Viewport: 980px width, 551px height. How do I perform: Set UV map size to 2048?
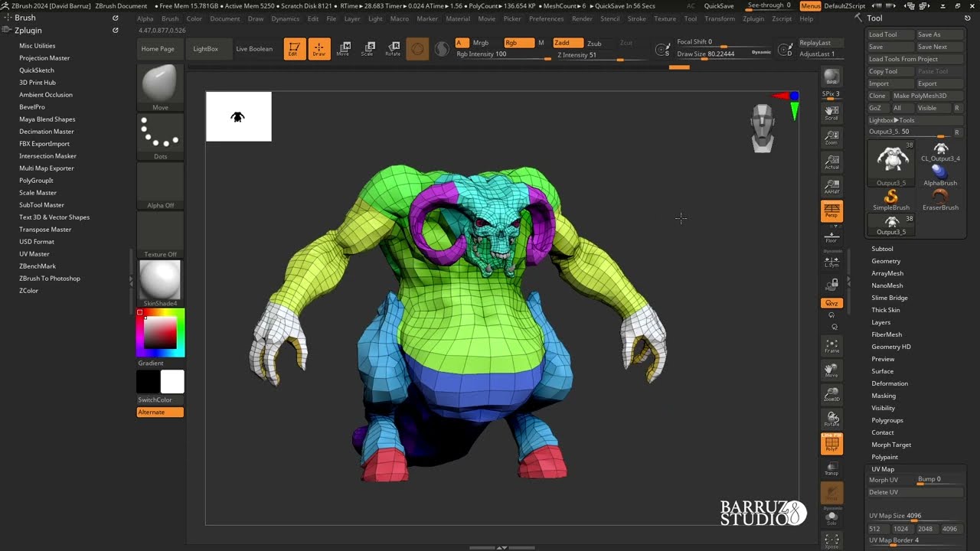(x=925, y=529)
